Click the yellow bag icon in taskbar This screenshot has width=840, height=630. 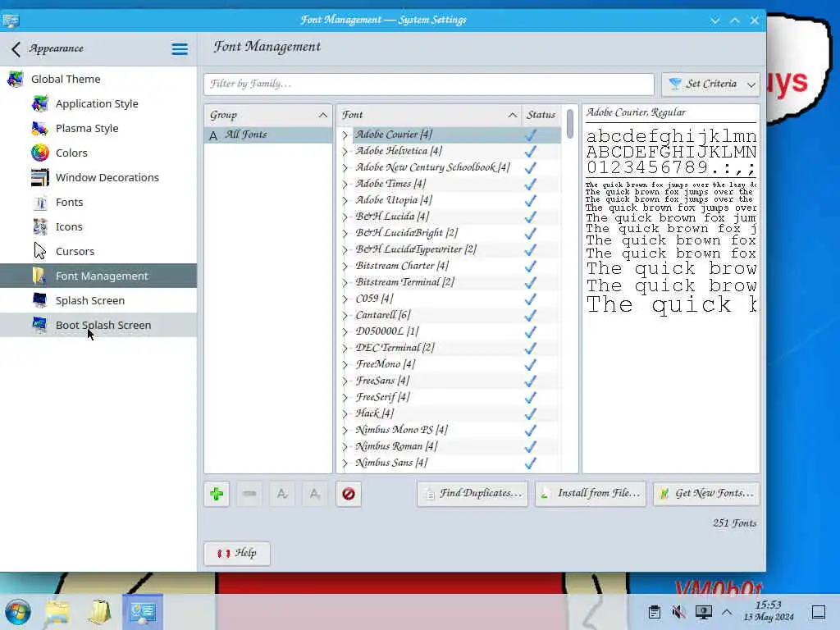(x=99, y=612)
